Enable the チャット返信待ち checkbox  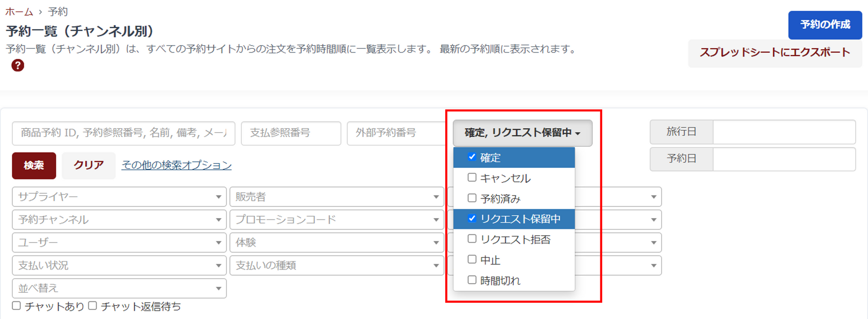[x=93, y=306]
